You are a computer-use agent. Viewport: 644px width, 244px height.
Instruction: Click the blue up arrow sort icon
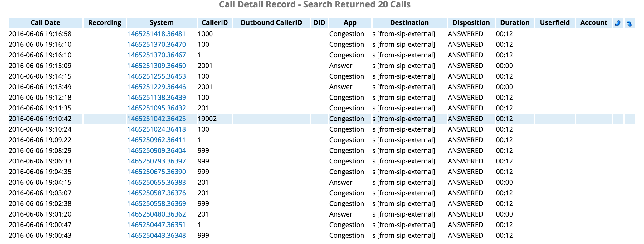[618, 23]
